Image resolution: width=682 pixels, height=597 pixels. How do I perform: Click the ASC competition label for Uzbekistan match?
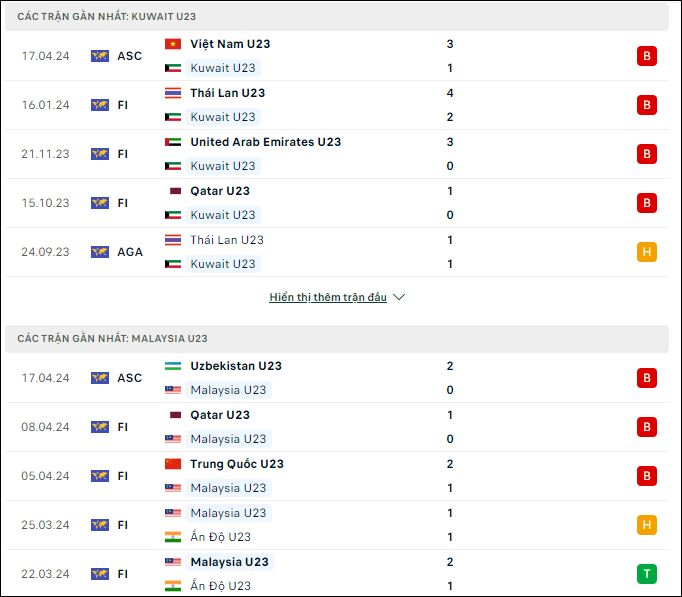pos(130,378)
